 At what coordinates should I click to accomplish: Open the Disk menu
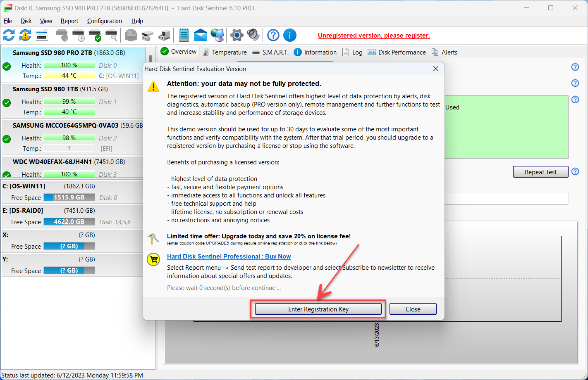26,21
